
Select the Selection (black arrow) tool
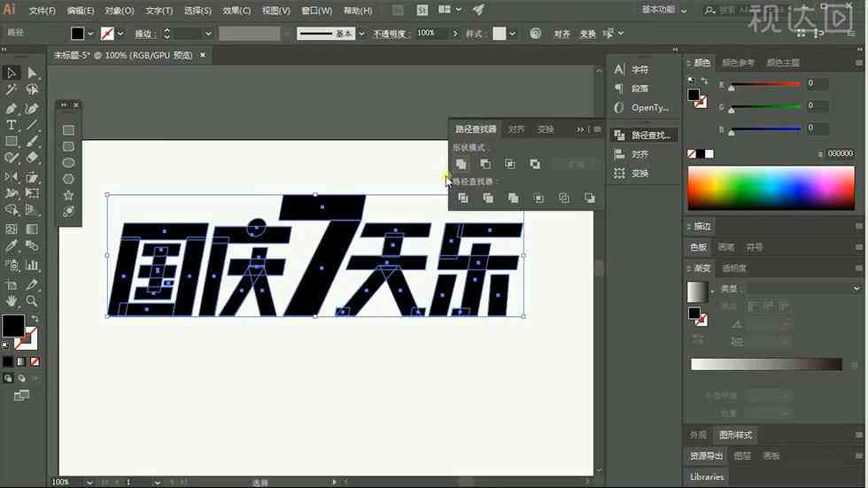[11, 73]
